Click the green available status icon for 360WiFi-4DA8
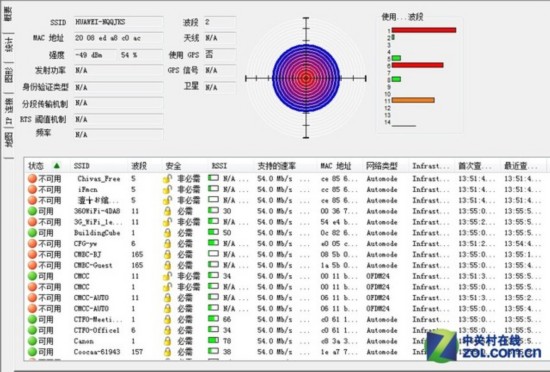The height and width of the screenshot is (372, 550). (x=32, y=211)
